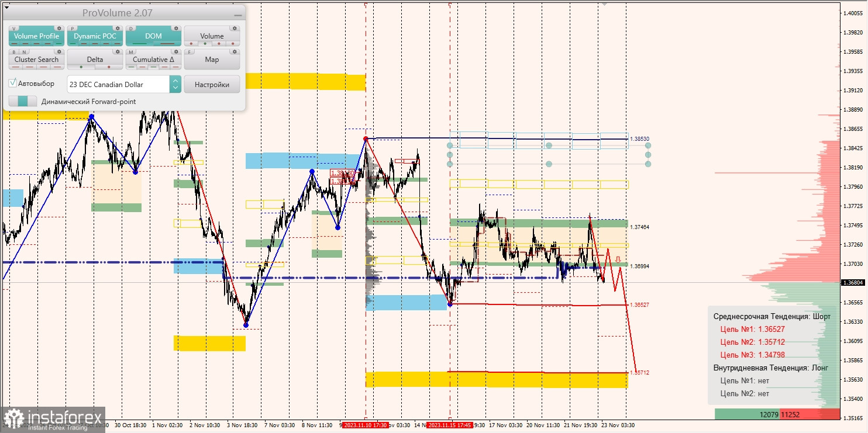The image size is (868, 433).
Task: Click the 1.38530 level label
Action: coord(639,139)
